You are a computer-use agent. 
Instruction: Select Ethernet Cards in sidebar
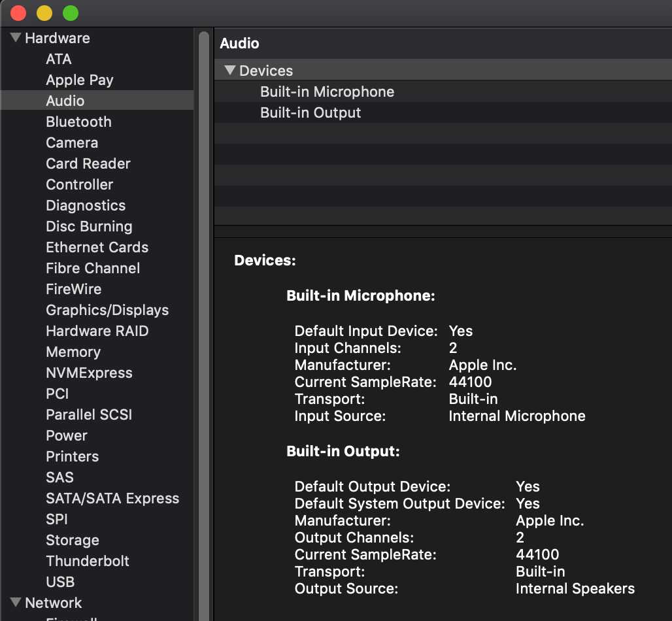pyautogui.click(x=97, y=247)
